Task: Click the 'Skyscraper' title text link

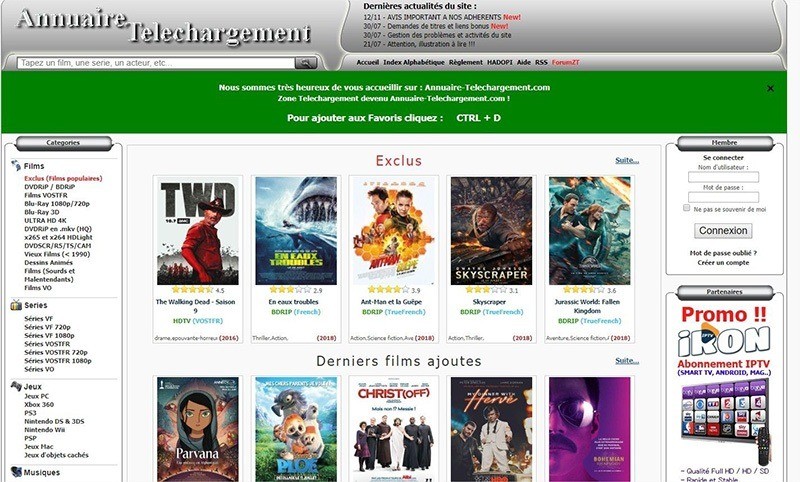Action: pyautogui.click(x=489, y=302)
